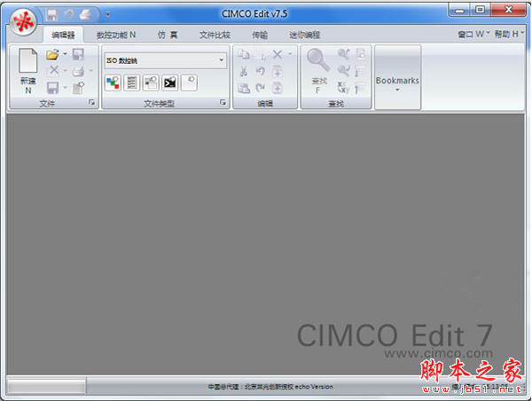Minimize the CIMCO Edit window

coord(459,10)
